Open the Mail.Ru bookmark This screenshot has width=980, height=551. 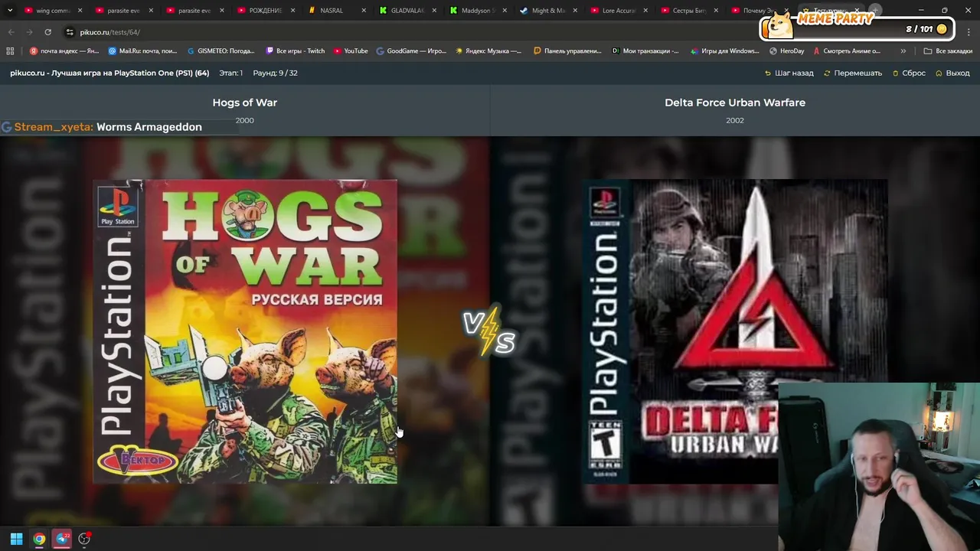(143, 51)
